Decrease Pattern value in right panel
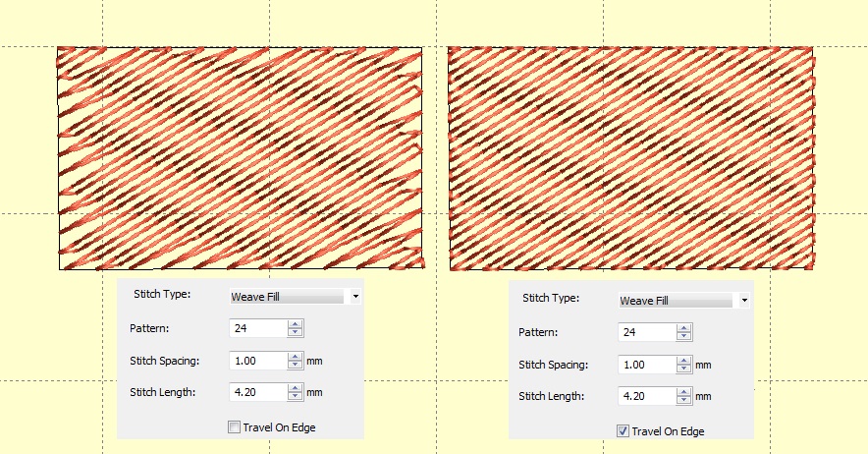The width and height of the screenshot is (868, 454). coord(683,336)
